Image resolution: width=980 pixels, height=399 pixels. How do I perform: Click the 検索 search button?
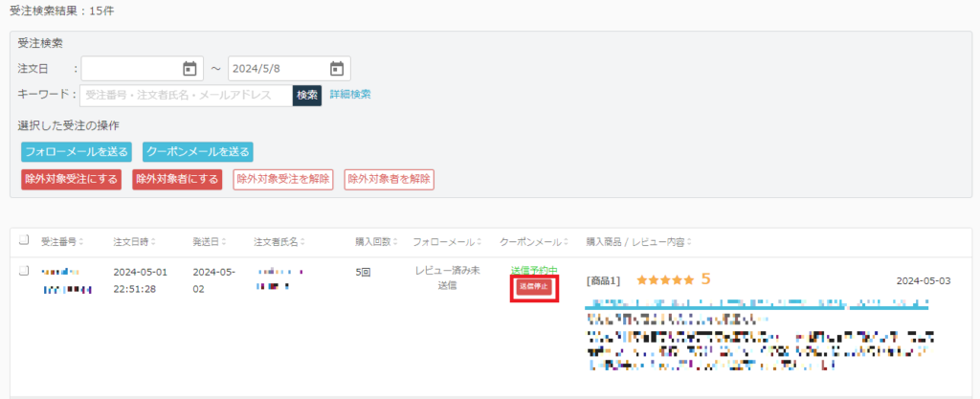[x=306, y=95]
